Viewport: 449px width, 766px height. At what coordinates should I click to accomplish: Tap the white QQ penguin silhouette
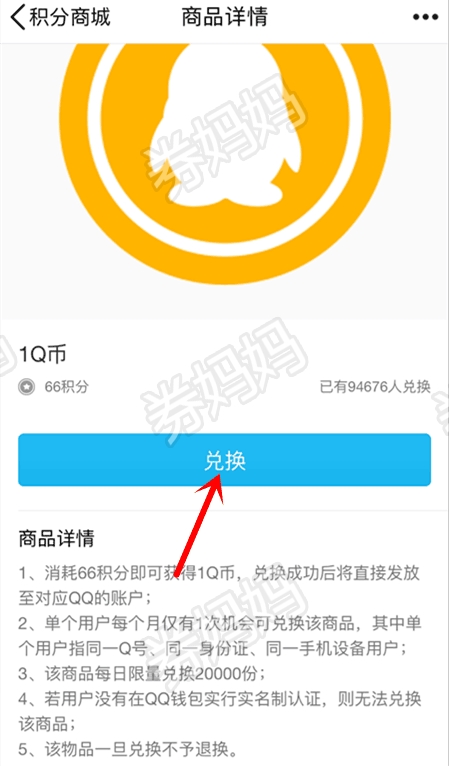pyautogui.click(x=227, y=128)
